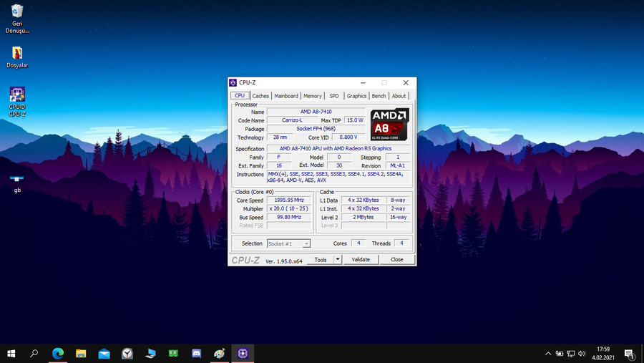Viewport: 644px width, 363px height.
Task: Click the AMD A8 processor logo
Action: (389, 125)
